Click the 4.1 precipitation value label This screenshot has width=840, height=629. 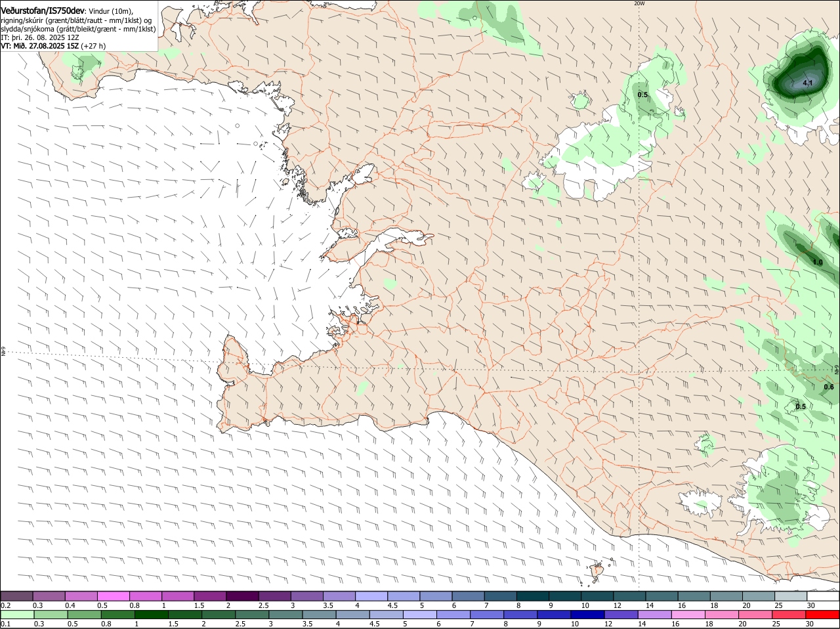click(808, 83)
